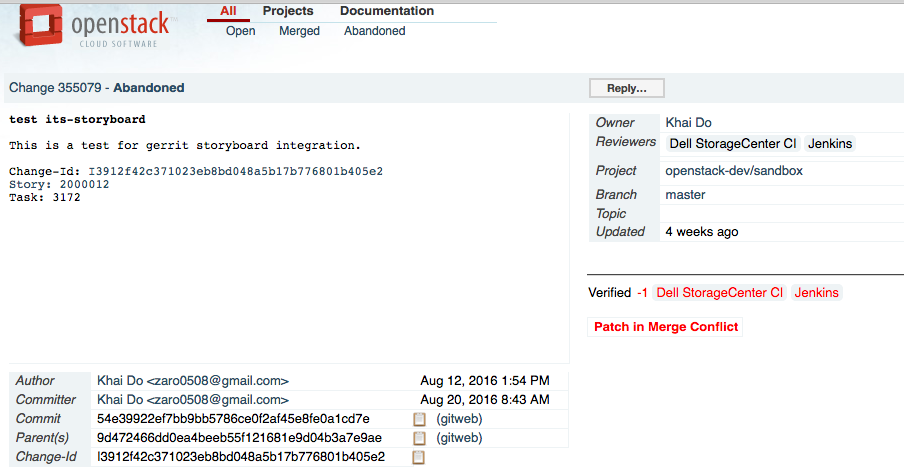This screenshot has width=904, height=473.
Task: Click the parent commit's gitweb link
Action: (459, 438)
